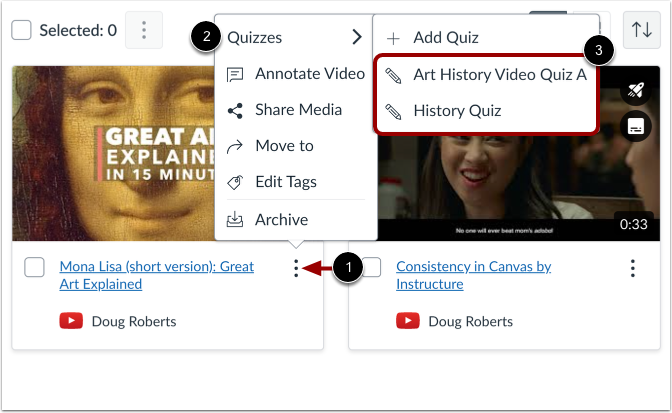The width and height of the screenshot is (672, 413).
Task: Click the Mona Lisa video thumbnail
Action: (x=114, y=153)
